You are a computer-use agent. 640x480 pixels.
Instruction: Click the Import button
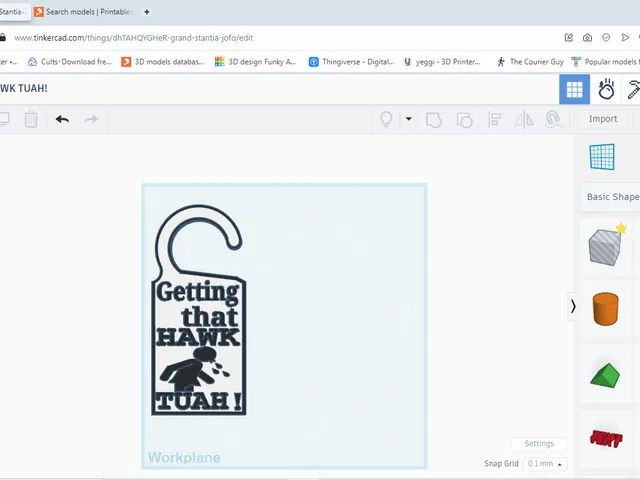click(603, 119)
